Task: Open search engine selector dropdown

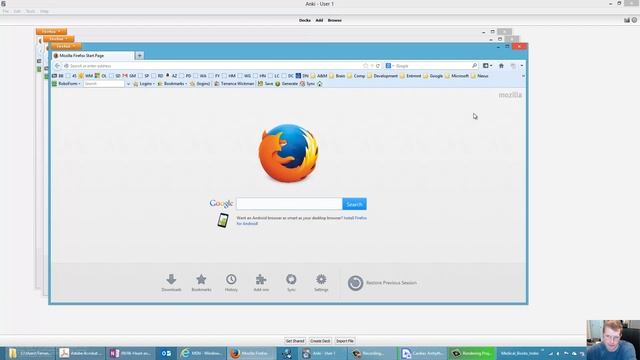Action: (x=390, y=66)
